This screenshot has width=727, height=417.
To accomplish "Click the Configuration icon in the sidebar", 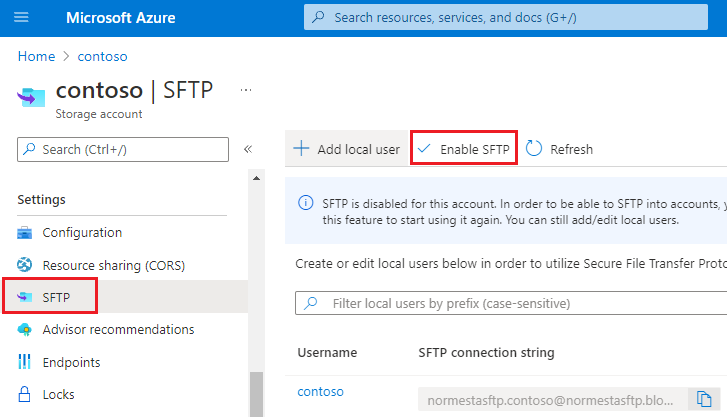I will click(x=25, y=233).
